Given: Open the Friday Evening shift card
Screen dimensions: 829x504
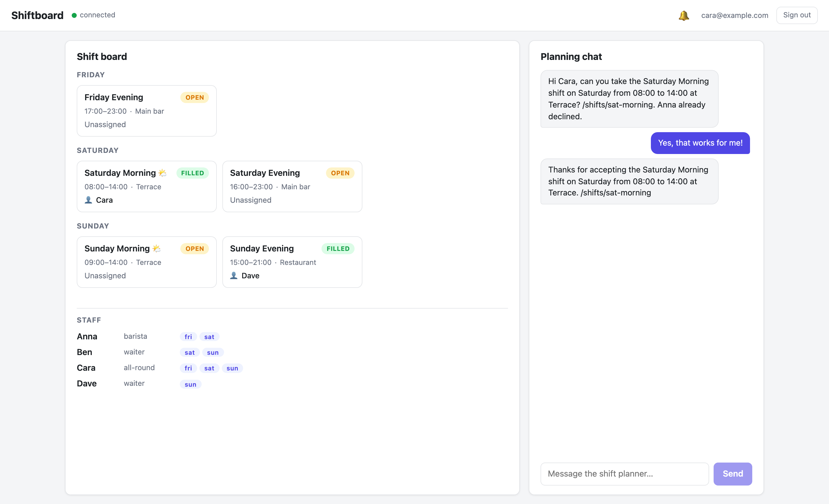Looking at the screenshot, I should (x=147, y=111).
